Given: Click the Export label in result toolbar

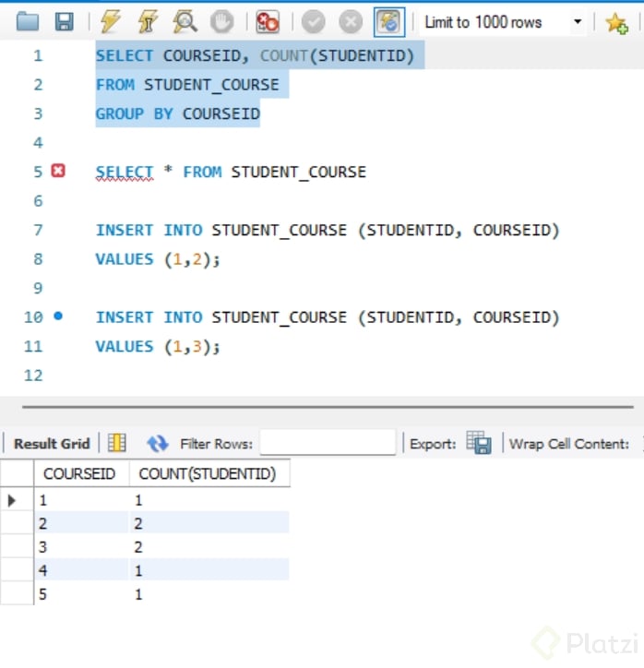Looking at the screenshot, I should (433, 444).
